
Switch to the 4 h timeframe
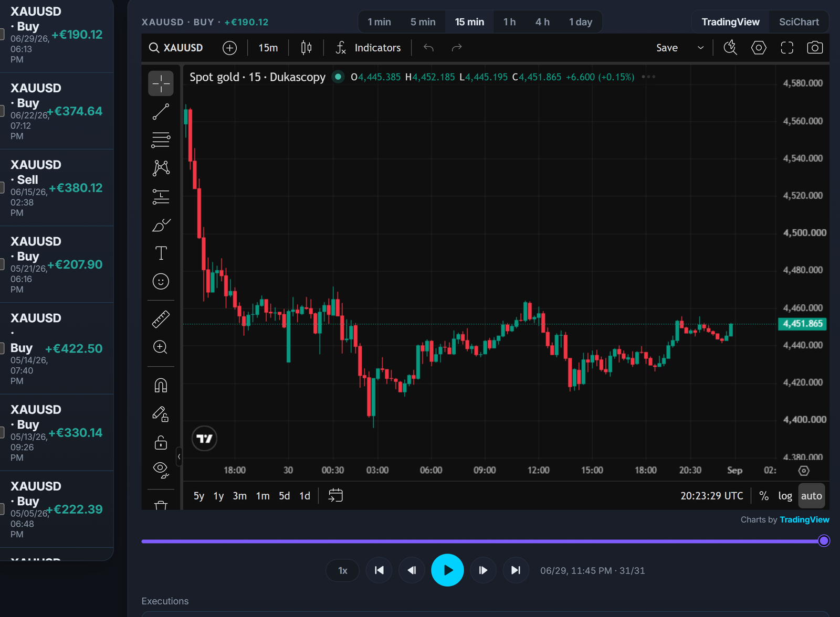point(542,22)
